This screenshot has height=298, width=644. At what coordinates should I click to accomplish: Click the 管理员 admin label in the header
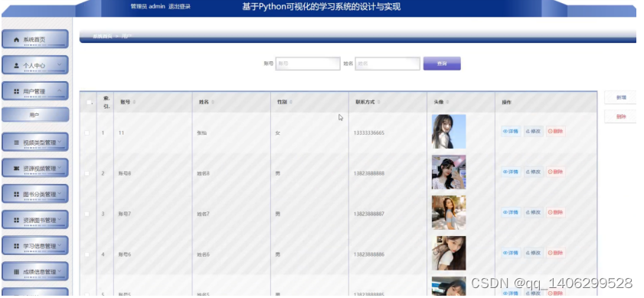pos(148,7)
